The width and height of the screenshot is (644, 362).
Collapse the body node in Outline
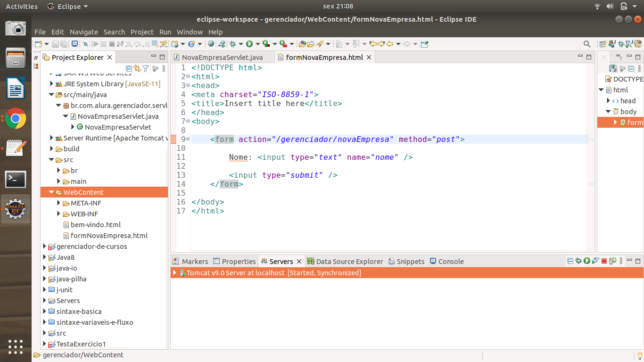tap(608, 112)
